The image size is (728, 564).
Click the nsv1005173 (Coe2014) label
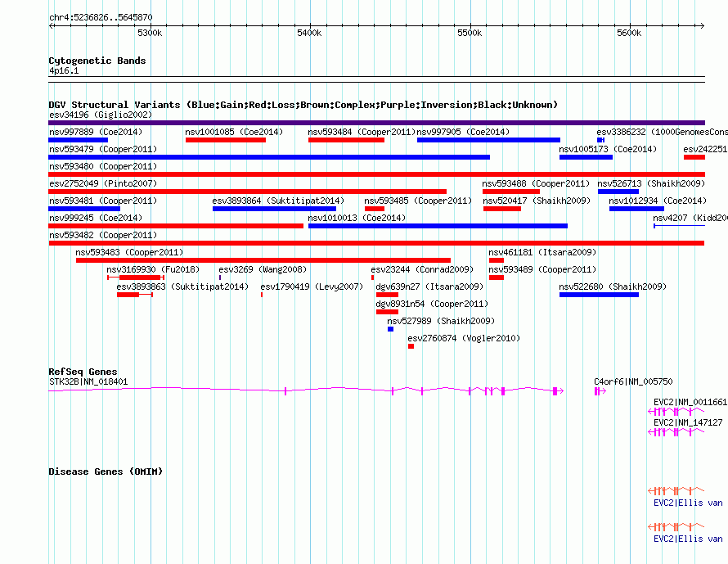tap(608, 149)
